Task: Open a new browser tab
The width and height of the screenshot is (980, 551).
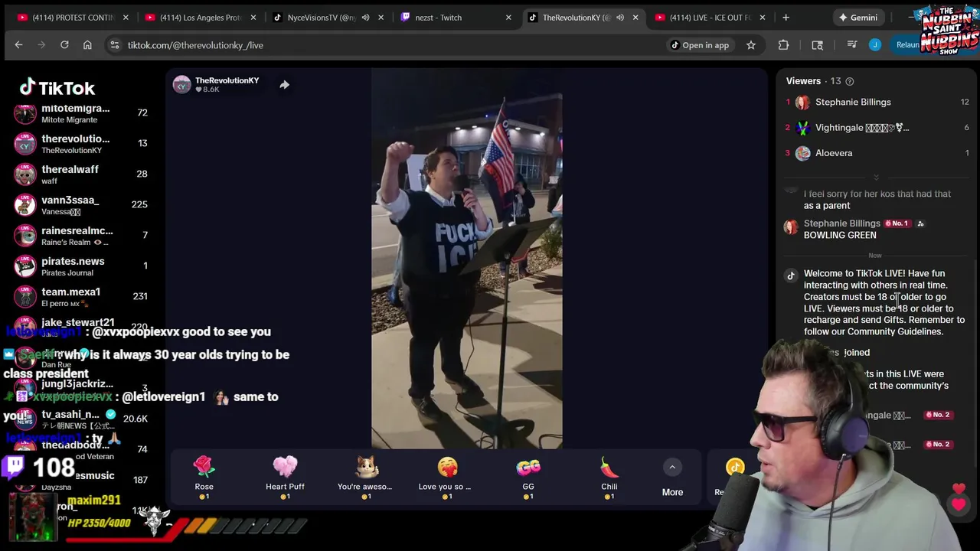Action: click(x=786, y=17)
